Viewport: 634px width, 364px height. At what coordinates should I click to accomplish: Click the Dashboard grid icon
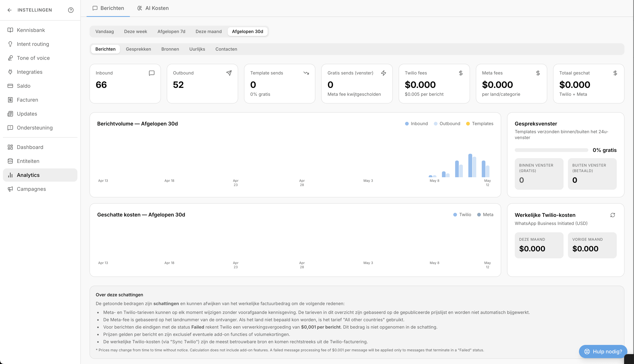10,147
